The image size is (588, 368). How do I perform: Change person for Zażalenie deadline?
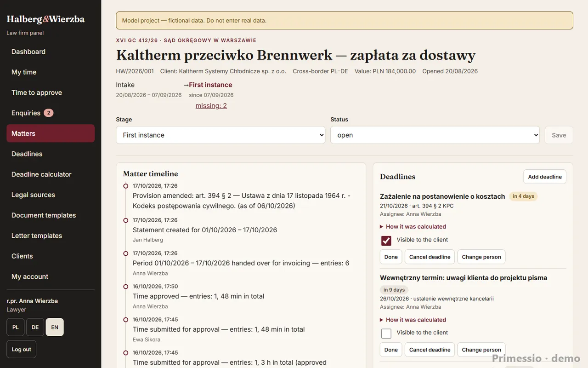481,257
